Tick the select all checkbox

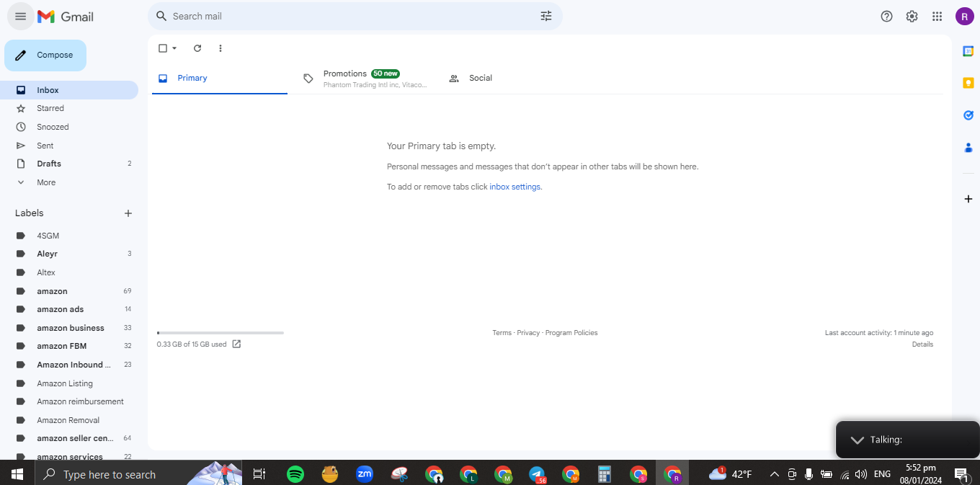click(x=163, y=48)
